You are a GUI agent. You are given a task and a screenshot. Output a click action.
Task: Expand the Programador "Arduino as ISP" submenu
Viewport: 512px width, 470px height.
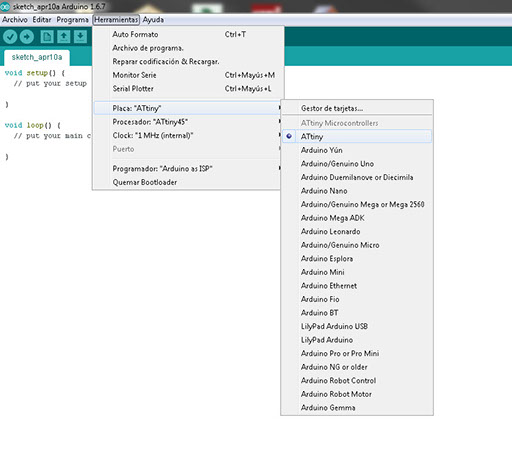point(188,169)
